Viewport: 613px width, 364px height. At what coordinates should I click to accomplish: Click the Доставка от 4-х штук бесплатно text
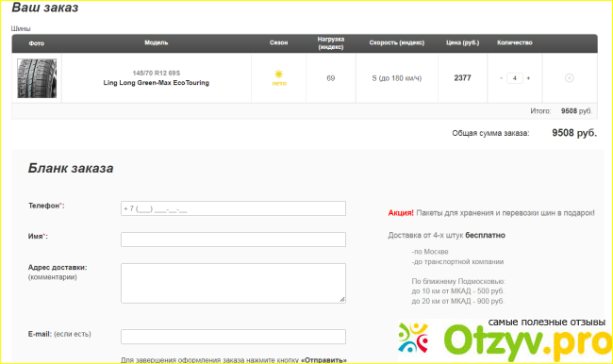click(x=446, y=236)
